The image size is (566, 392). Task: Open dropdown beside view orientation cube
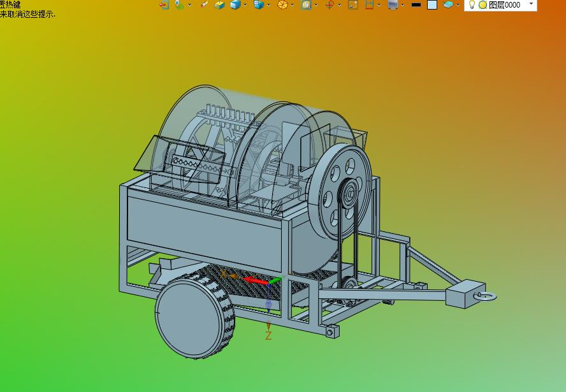tap(269, 5)
